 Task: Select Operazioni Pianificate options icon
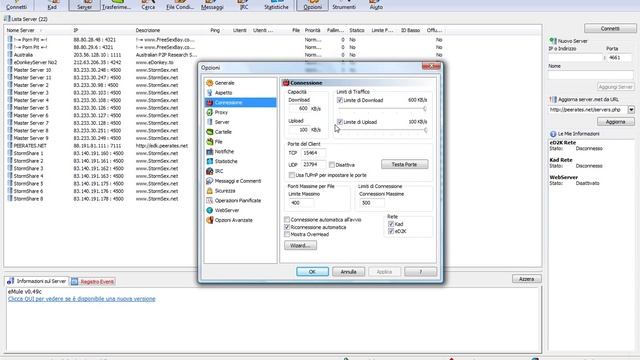pyautogui.click(x=209, y=200)
